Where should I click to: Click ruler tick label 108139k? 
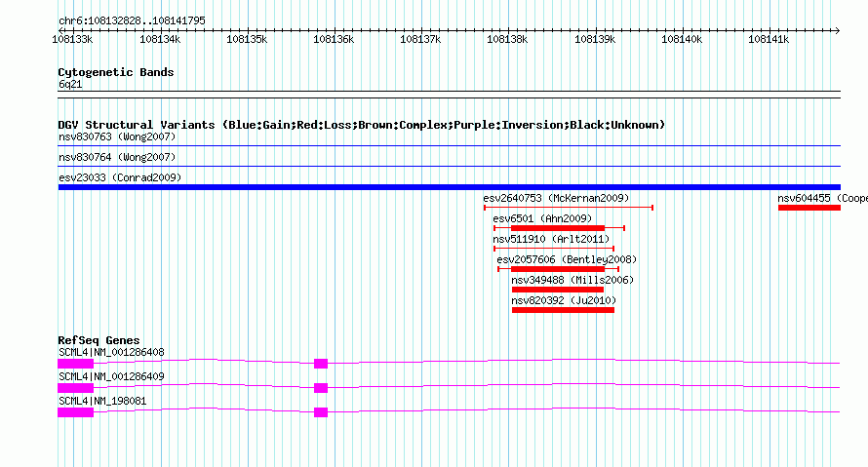pyautogui.click(x=595, y=39)
